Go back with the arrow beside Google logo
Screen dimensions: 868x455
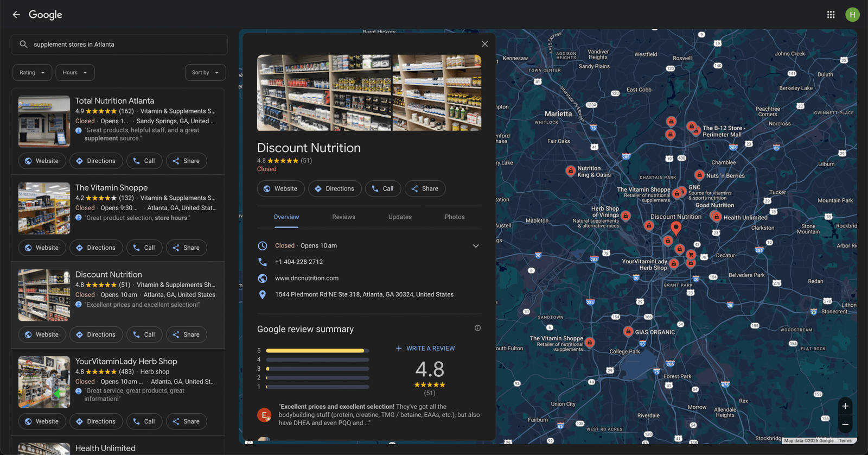pyautogui.click(x=16, y=15)
